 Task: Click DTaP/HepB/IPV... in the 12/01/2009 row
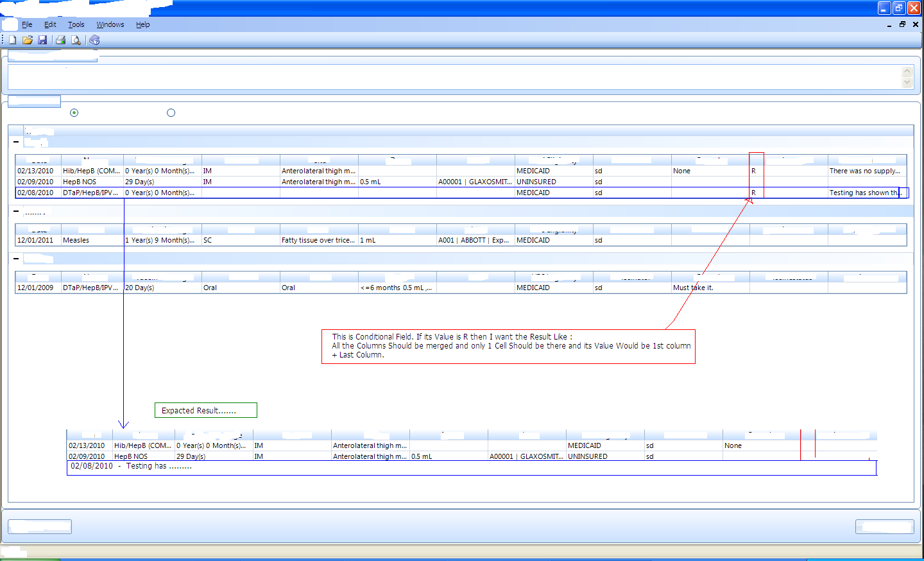pos(92,288)
